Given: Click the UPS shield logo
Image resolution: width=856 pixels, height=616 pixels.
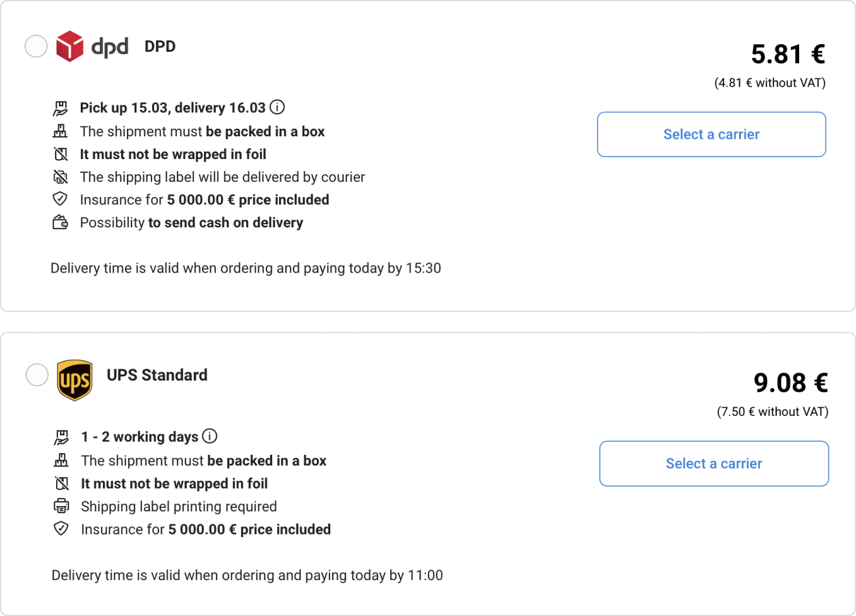Looking at the screenshot, I should point(75,380).
